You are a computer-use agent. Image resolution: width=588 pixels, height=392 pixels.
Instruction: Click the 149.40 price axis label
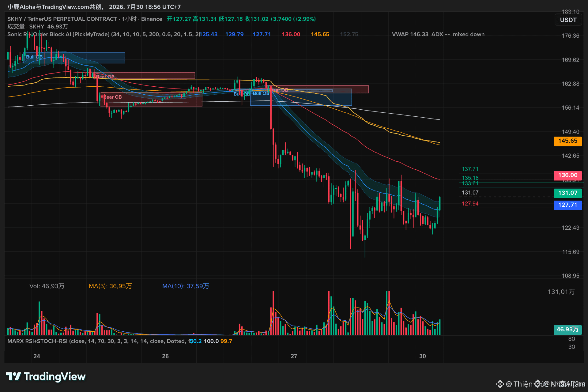[x=571, y=132]
